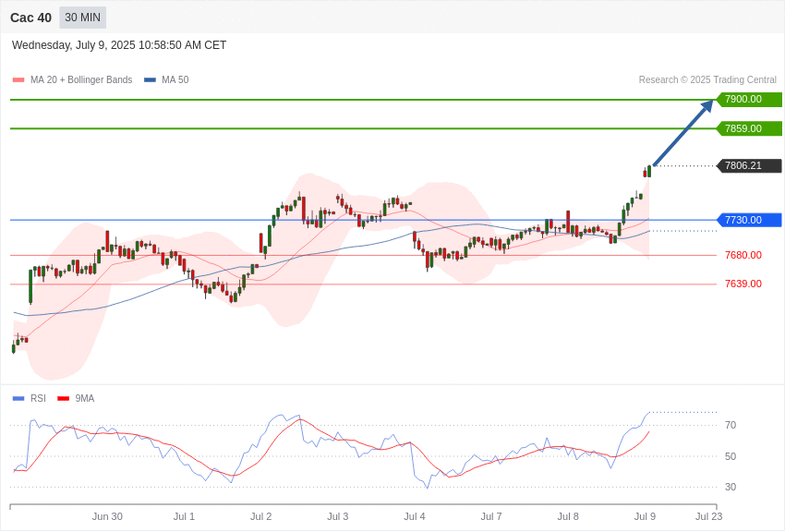Image resolution: width=785 pixels, height=532 pixels.
Task: Click the Research Trading Central credit link
Action: tap(707, 79)
